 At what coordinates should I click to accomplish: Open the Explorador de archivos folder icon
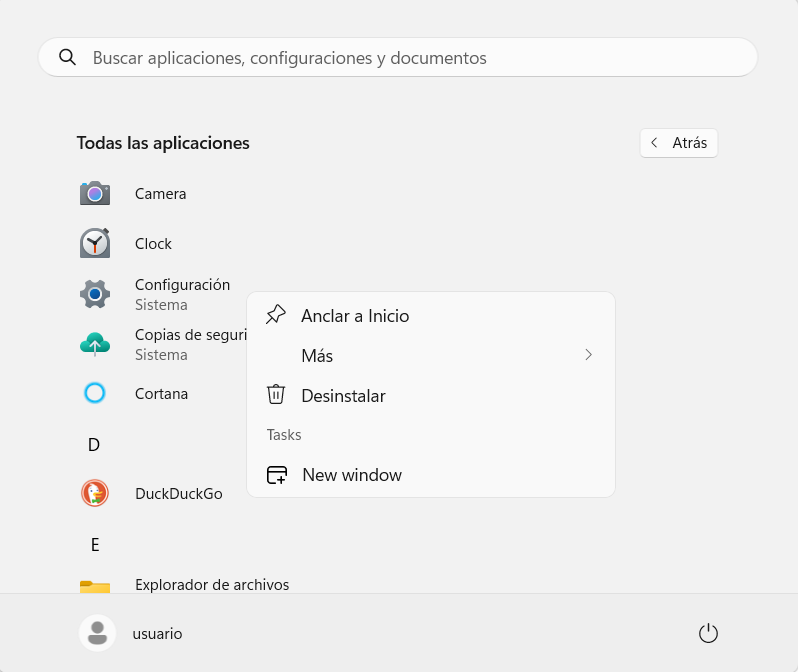(x=95, y=586)
